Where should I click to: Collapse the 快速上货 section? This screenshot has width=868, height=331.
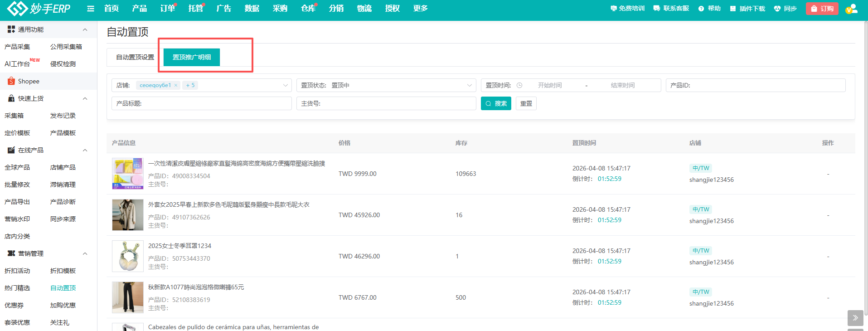85,98
